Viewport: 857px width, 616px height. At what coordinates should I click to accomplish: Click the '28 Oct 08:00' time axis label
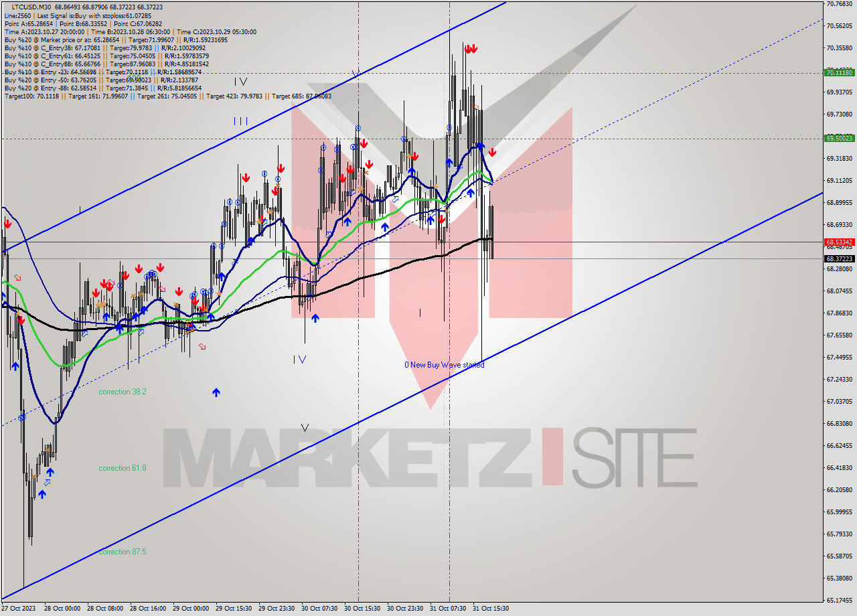coord(105,609)
